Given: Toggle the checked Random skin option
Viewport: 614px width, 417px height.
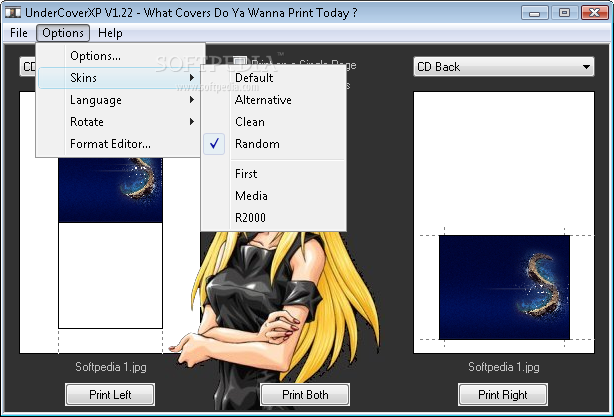Looking at the screenshot, I should (x=274, y=144).
